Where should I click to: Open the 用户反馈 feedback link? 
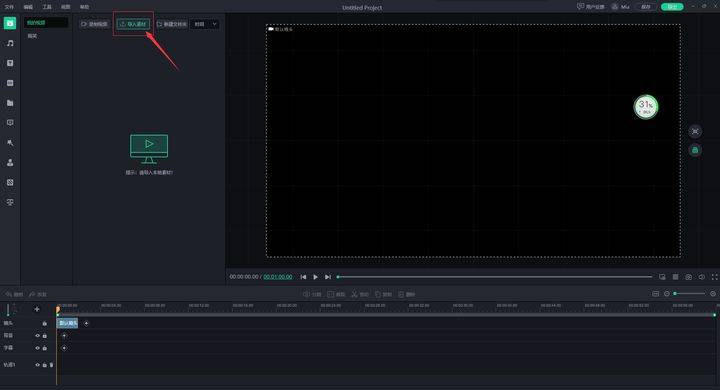[x=591, y=6]
